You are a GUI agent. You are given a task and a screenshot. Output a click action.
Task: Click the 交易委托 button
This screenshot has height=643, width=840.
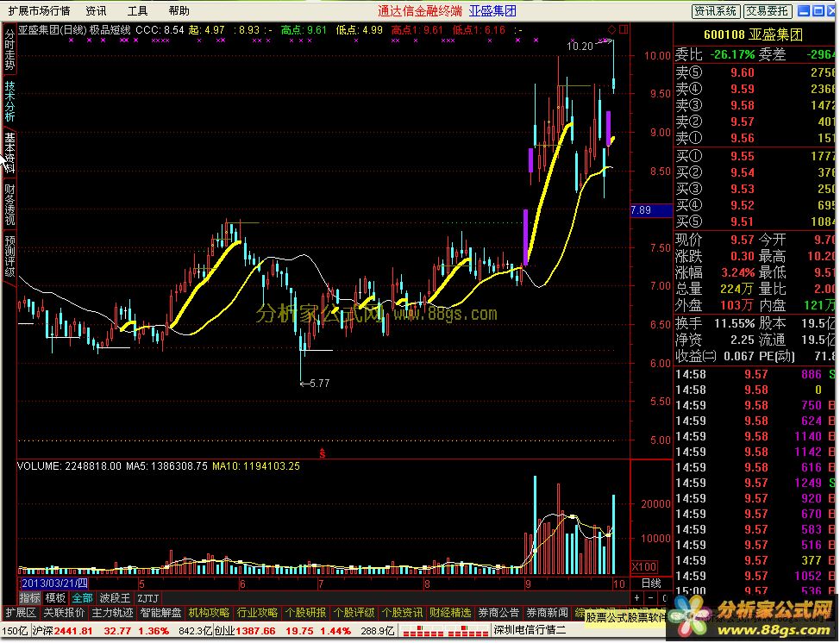768,10
